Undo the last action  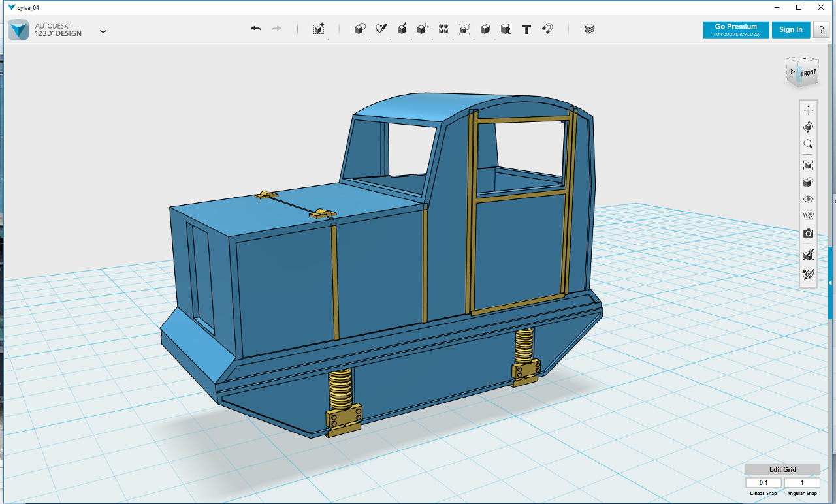pos(256,29)
